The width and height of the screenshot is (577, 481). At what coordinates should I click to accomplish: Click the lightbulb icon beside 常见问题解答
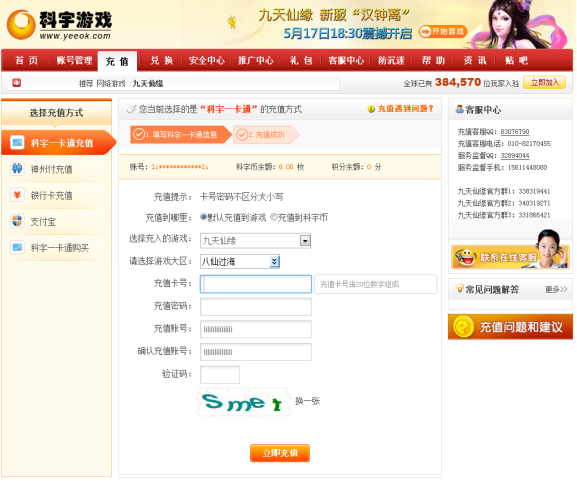tap(459, 289)
